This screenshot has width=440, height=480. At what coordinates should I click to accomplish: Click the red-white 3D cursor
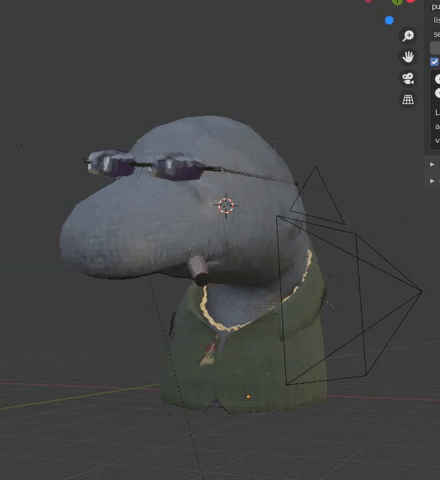coord(226,205)
